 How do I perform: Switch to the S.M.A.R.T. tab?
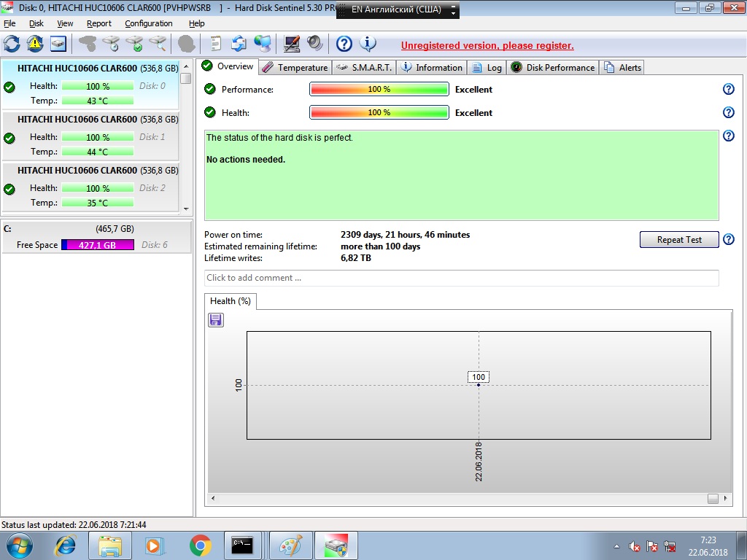click(363, 68)
